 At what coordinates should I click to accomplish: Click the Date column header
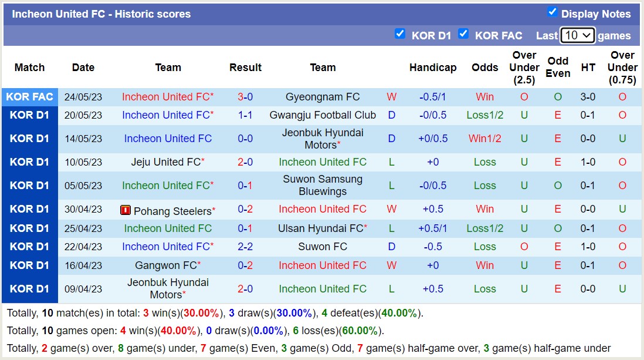[x=83, y=68]
